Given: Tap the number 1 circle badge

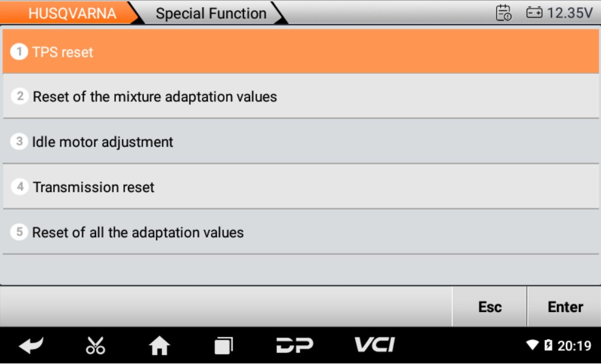Looking at the screenshot, I should [20, 52].
